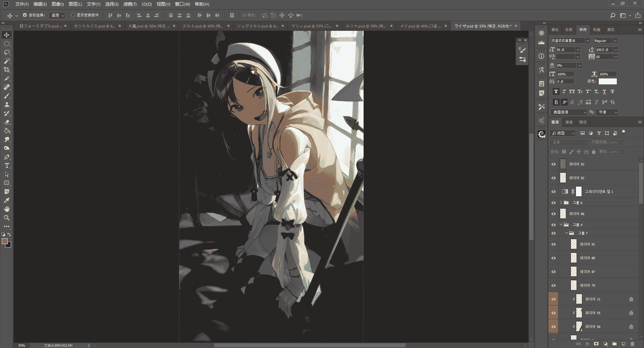Select the Zoom tool
This screenshot has height=348, width=644.
pyautogui.click(x=7, y=218)
